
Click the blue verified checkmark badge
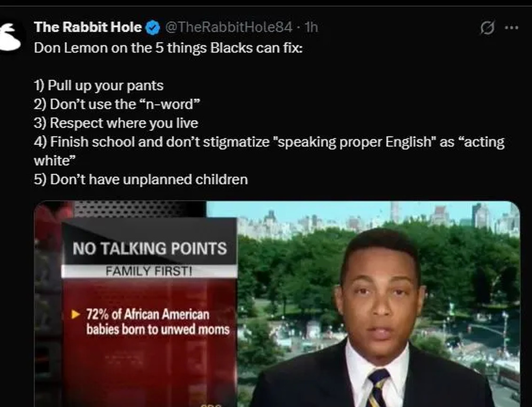[152, 28]
